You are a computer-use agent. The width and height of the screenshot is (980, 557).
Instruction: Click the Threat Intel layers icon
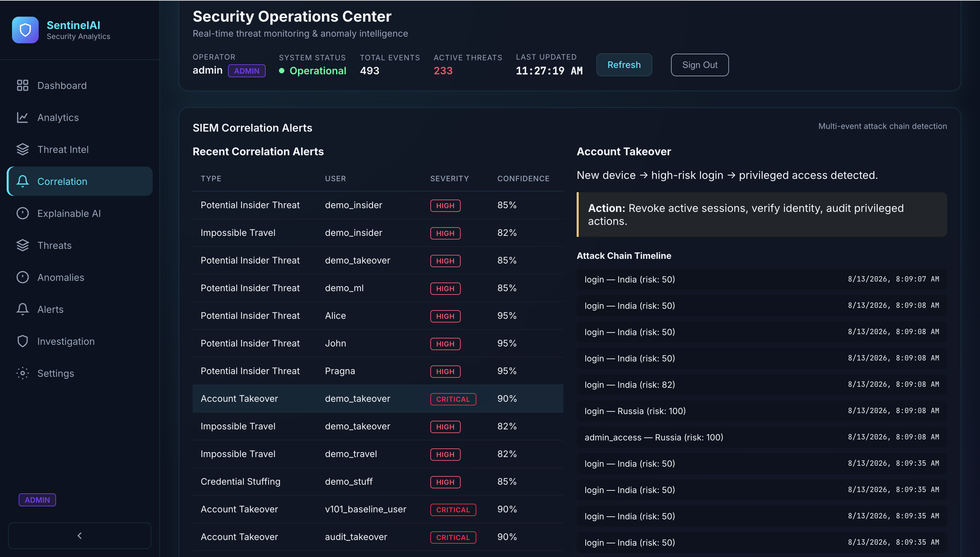point(23,149)
